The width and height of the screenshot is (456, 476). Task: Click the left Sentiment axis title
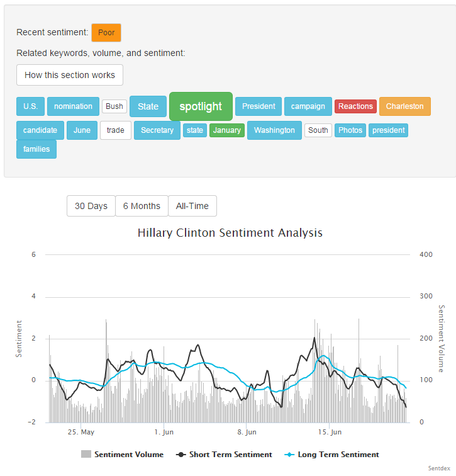tap(19, 339)
